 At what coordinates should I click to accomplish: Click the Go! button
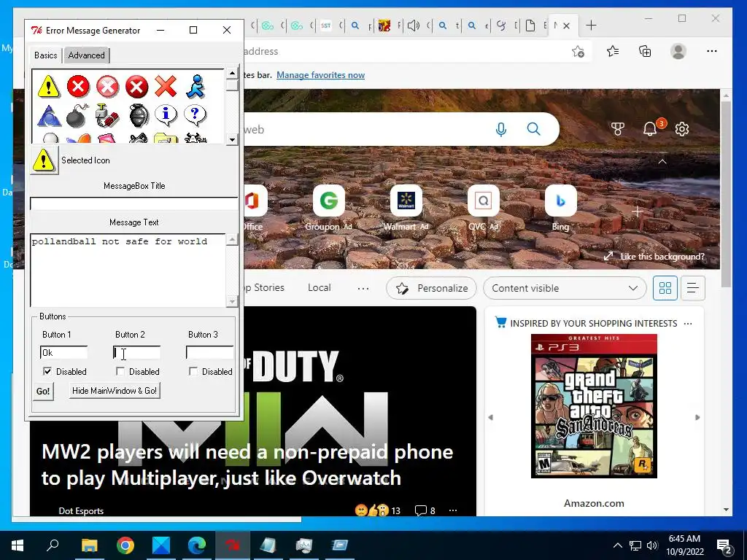click(x=43, y=392)
